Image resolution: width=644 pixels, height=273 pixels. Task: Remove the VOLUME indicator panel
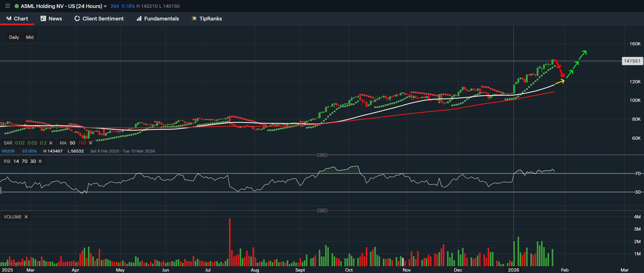point(26,217)
